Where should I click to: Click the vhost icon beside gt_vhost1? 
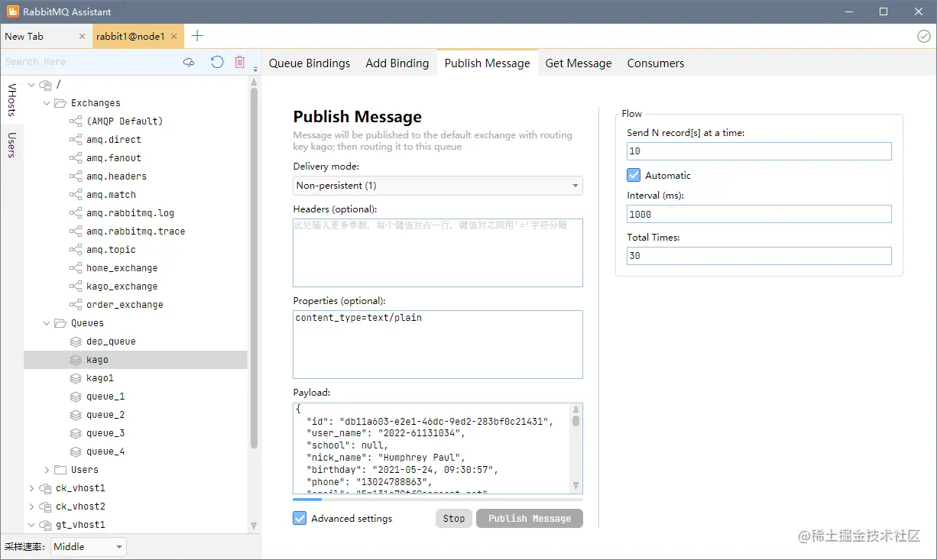click(x=45, y=525)
